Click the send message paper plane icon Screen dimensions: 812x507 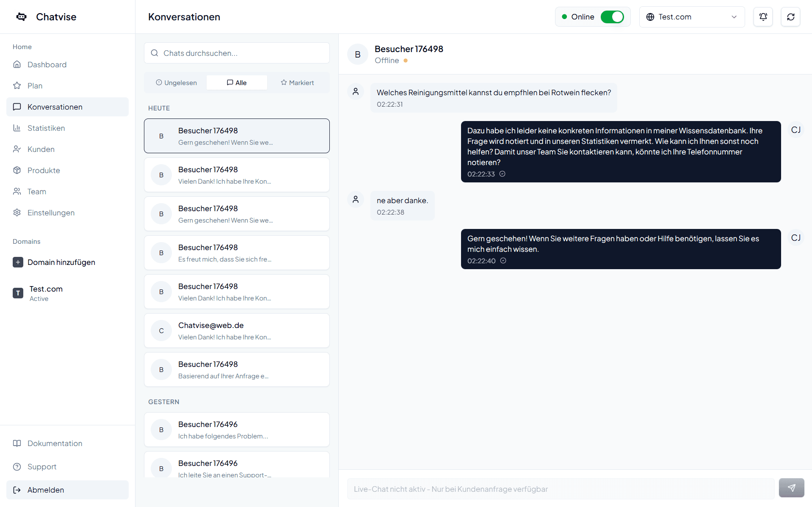click(791, 488)
